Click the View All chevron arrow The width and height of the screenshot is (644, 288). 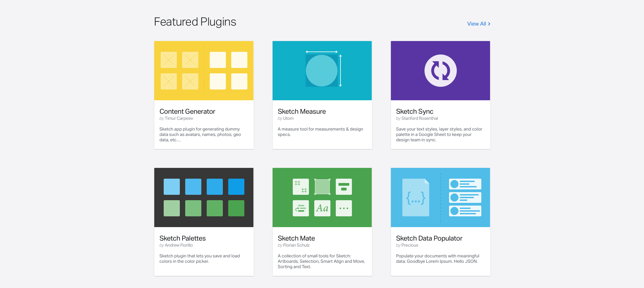(x=489, y=24)
